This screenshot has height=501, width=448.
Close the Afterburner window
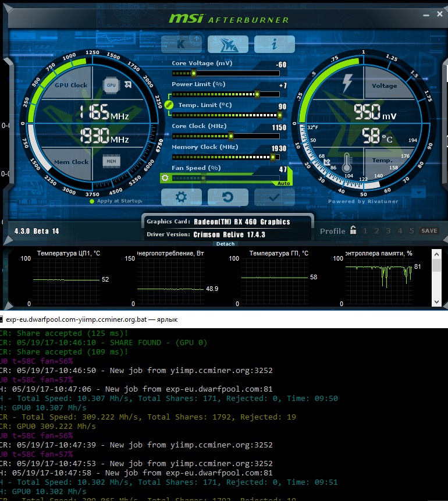[440, 14]
